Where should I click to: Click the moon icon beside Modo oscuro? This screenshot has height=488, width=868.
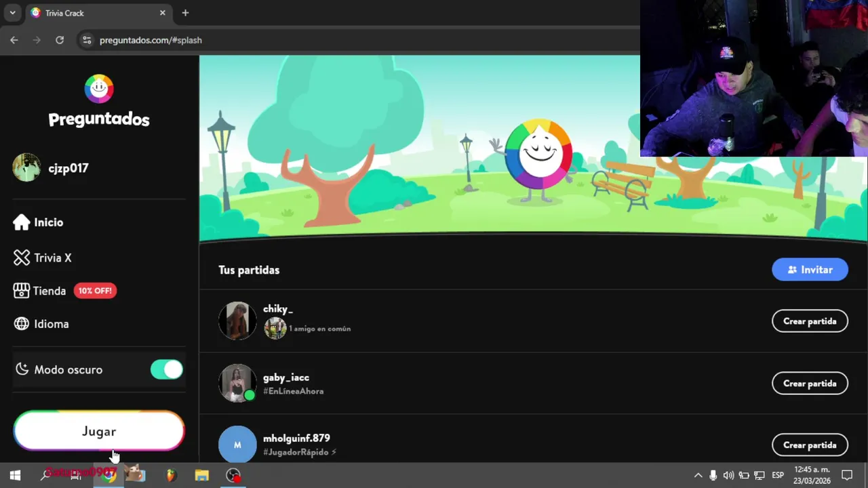22,369
